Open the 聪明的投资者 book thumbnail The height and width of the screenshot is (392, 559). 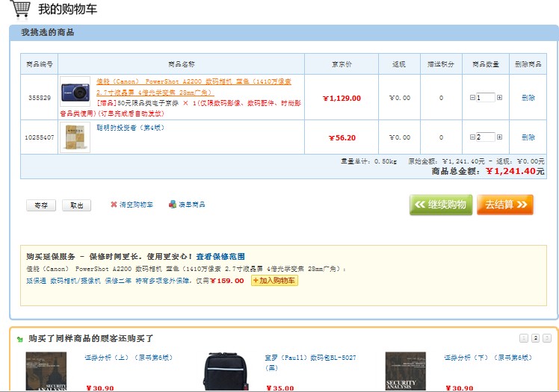click(75, 137)
